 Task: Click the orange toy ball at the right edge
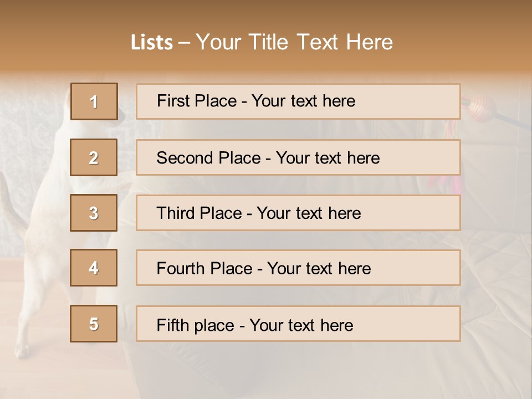[478, 106]
